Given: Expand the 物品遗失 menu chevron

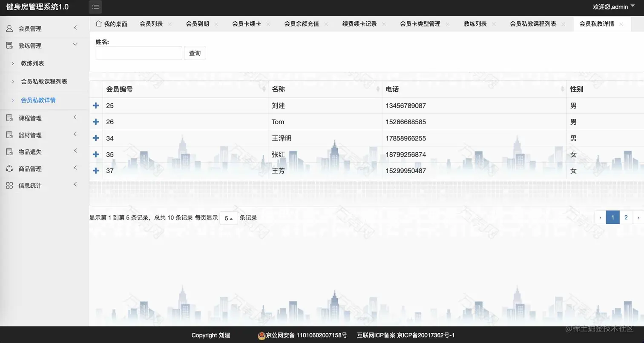Looking at the screenshot, I should pyautogui.click(x=75, y=151).
